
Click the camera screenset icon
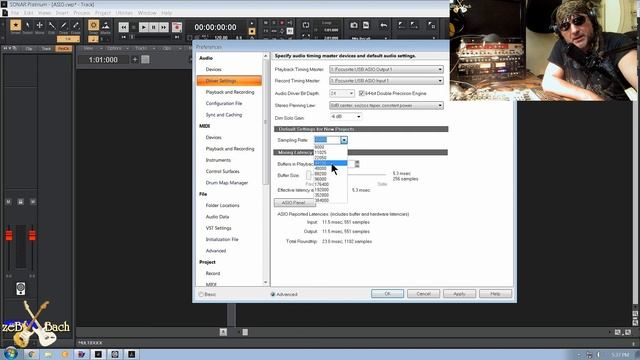[354, 25]
